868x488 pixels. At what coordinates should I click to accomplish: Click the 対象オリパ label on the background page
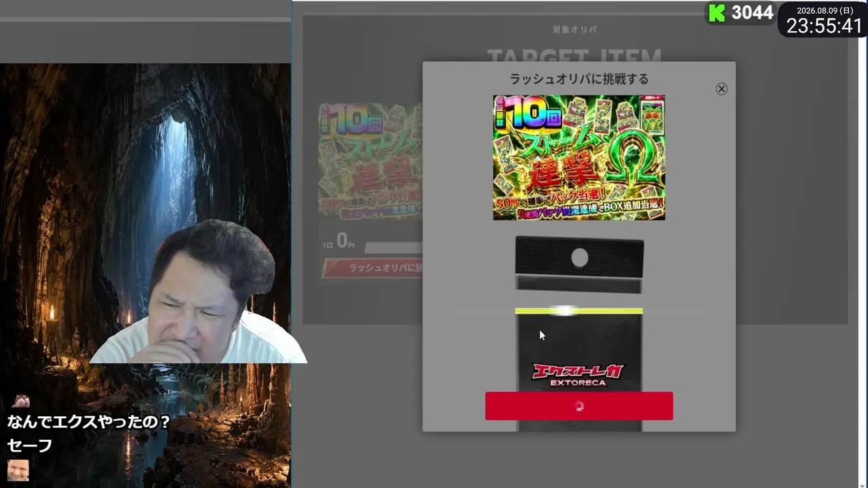click(x=575, y=30)
